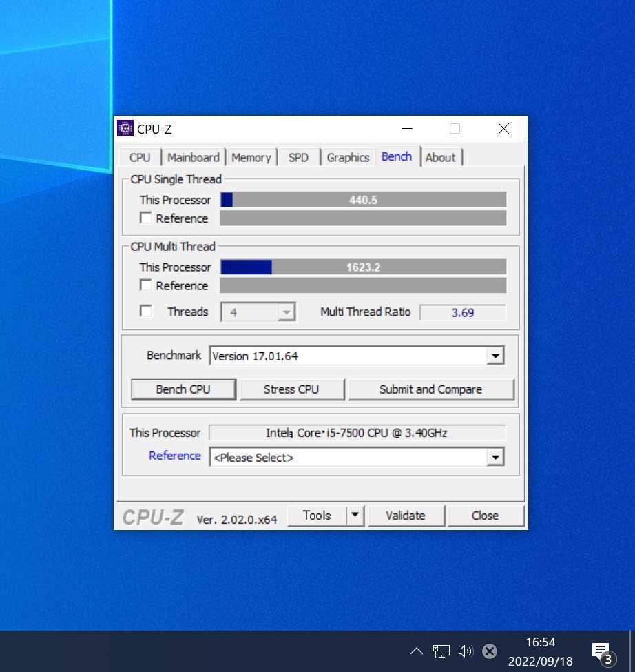Select the Bench tab
Viewport: 635px width, 672px height.
coord(397,156)
